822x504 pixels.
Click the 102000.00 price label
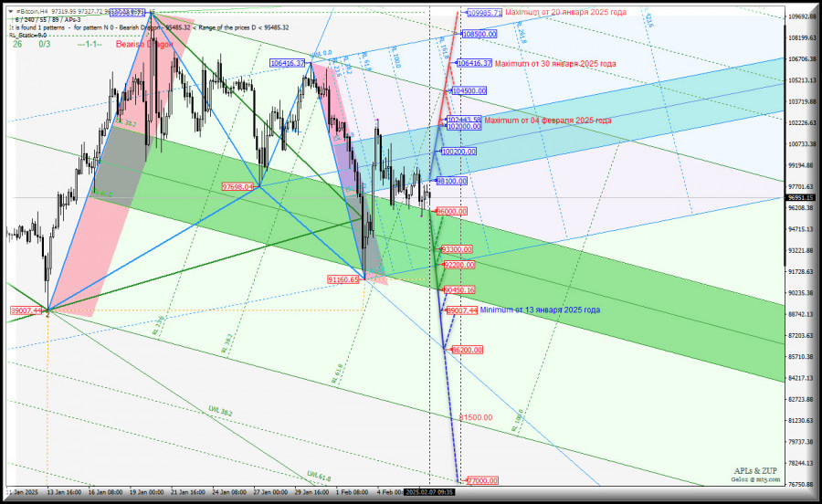tap(464, 126)
